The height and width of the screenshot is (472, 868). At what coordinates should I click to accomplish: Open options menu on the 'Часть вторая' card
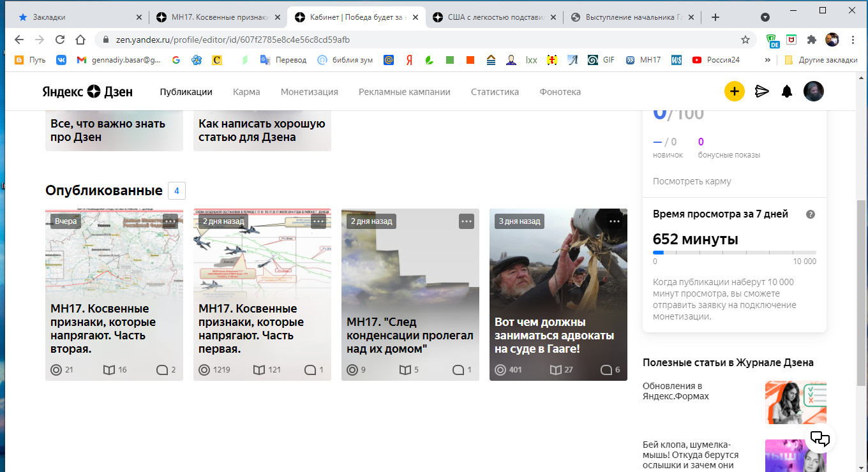point(170,221)
